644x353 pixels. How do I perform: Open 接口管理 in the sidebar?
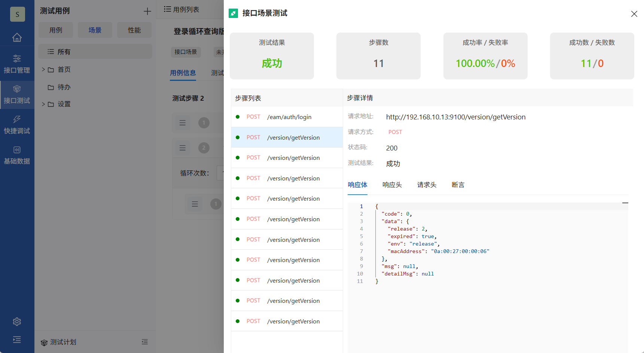point(17,64)
